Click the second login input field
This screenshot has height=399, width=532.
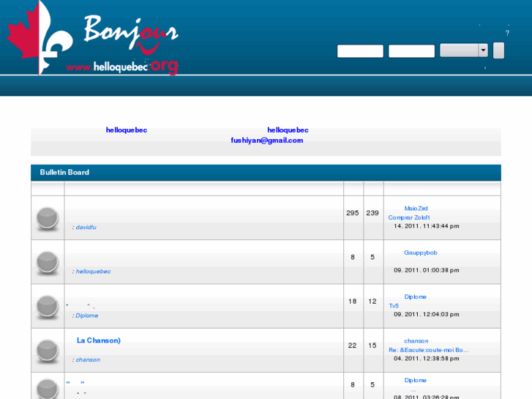point(411,51)
